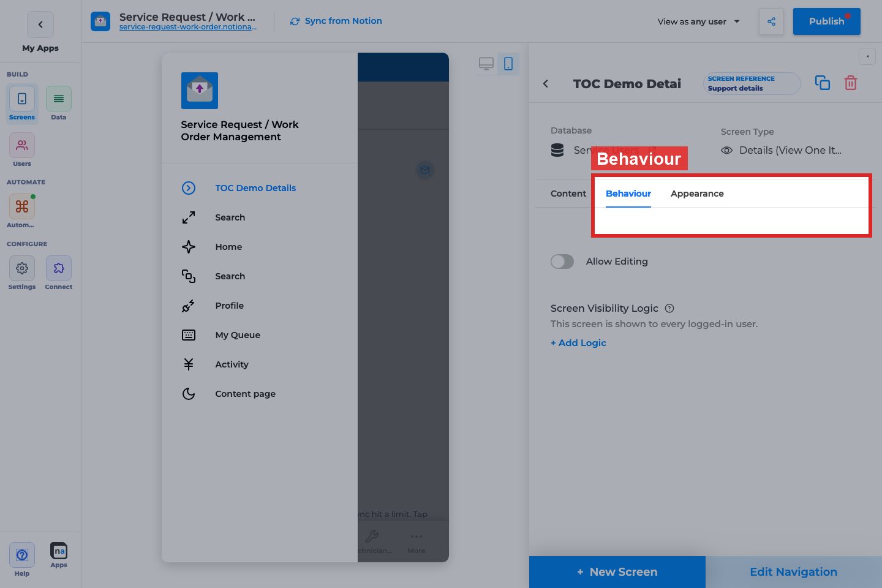Click the TOC Demo Detai title field
The width and height of the screenshot is (882, 588).
pyautogui.click(x=627, y=84)
